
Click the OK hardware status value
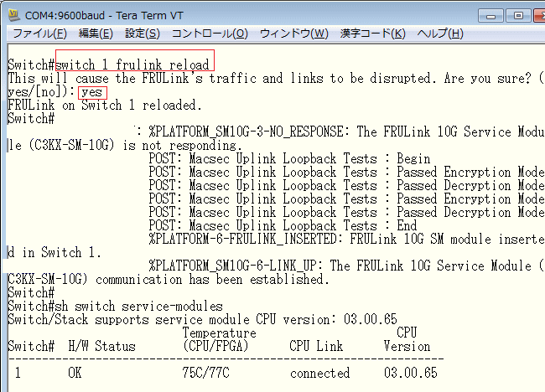tap(75, 374)
